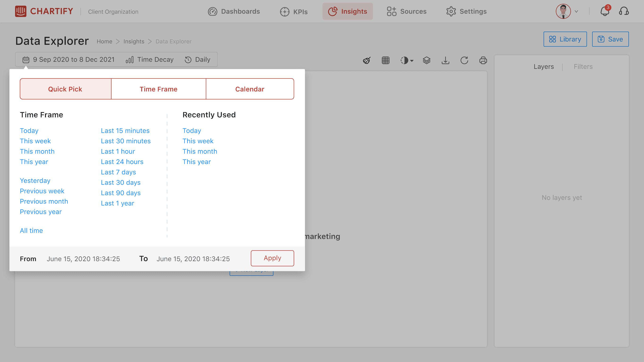
Task: Open the Library button
Action: click(x=565, y=39)
